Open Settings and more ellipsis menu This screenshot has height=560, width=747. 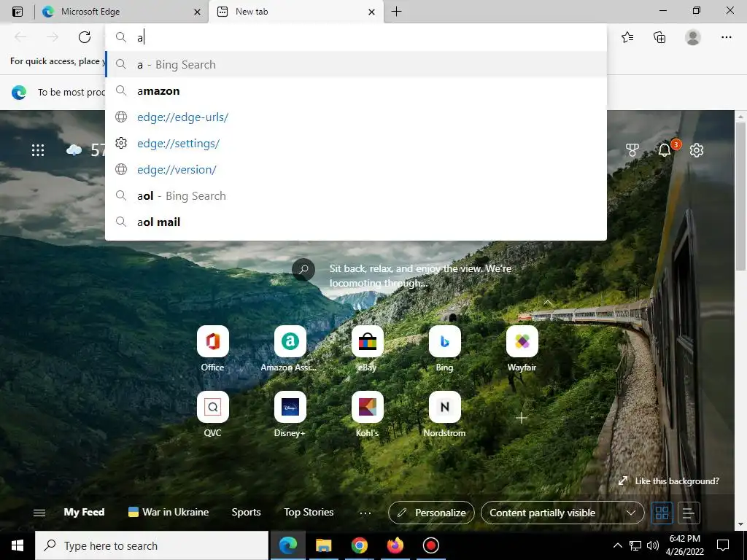[x=726, y=37]
